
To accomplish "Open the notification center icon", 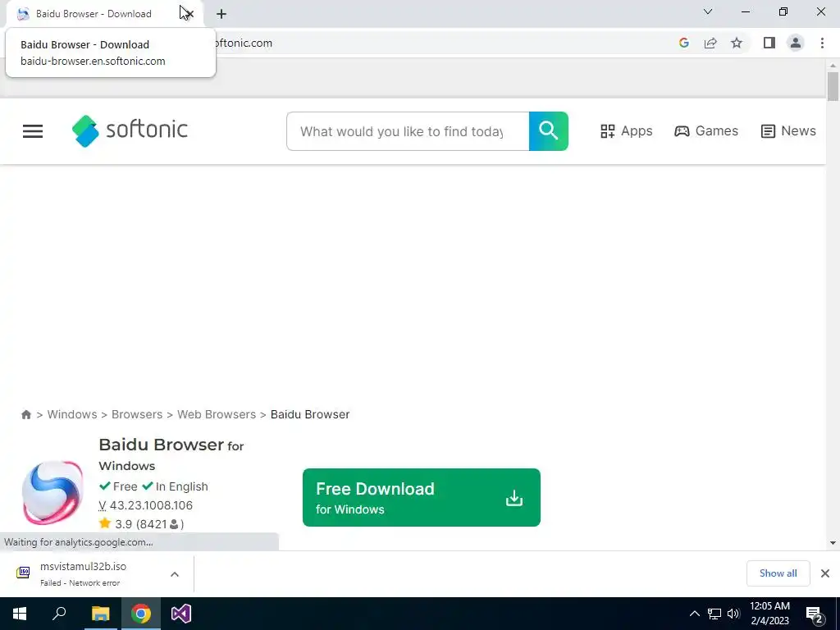I will point(815,615).
